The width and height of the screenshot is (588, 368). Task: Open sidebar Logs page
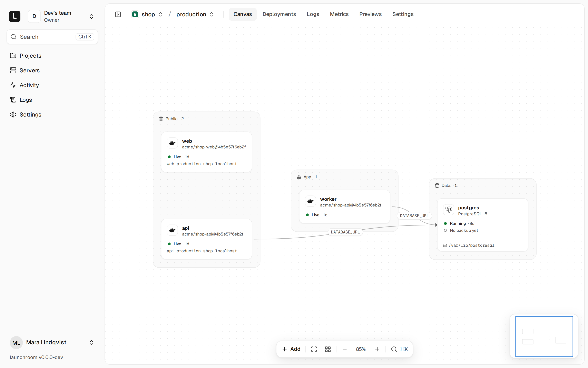coord(52,100)
